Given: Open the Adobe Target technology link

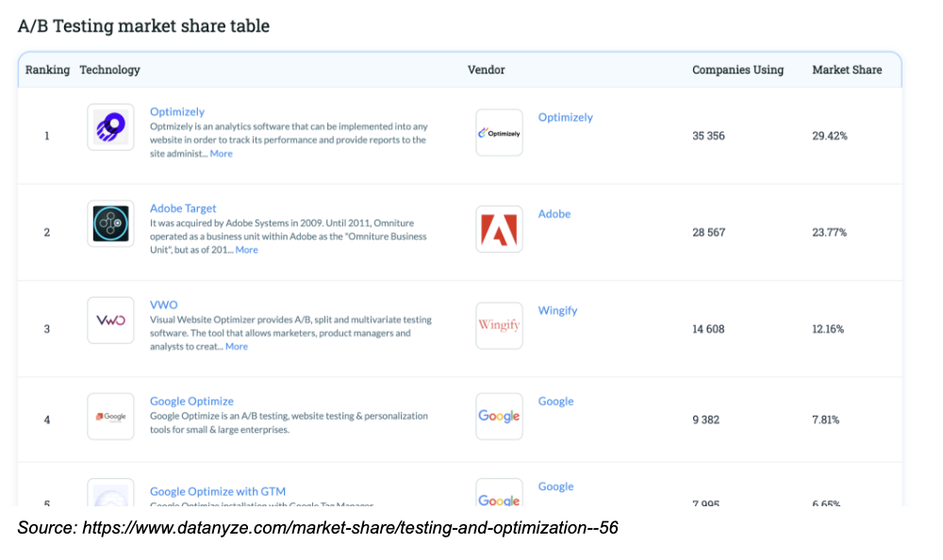Looking at the screenshot, I should click(x=183, y=208).
